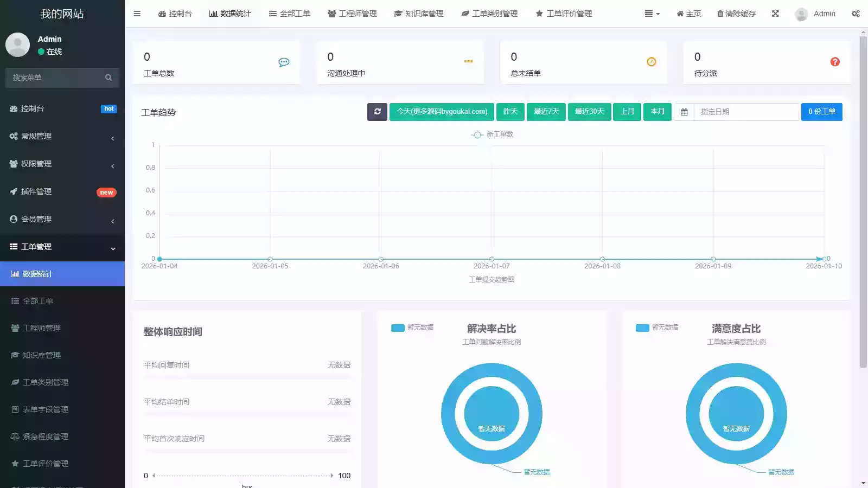Click the 0 份工单 button

(821, 112)
